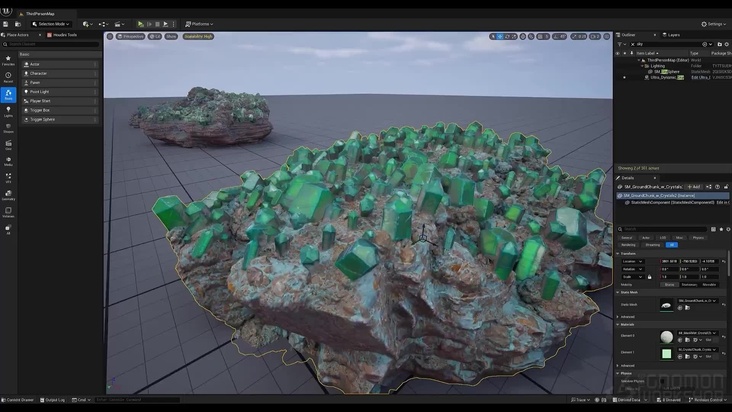Focus the Search Classes field
This screenshot has width=732, height=412.
coord(51,44)
